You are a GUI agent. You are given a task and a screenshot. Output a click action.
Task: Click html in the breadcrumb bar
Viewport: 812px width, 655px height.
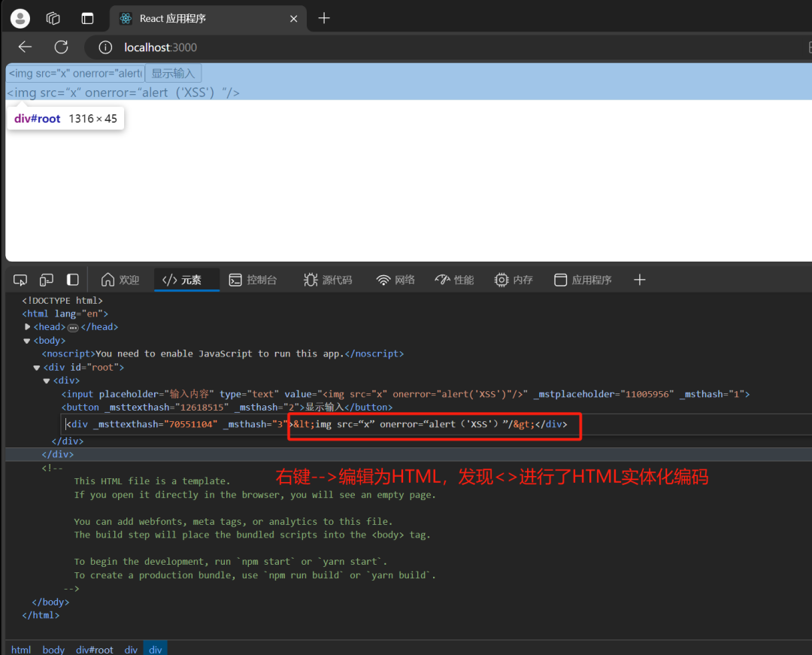tap(21, 649)
